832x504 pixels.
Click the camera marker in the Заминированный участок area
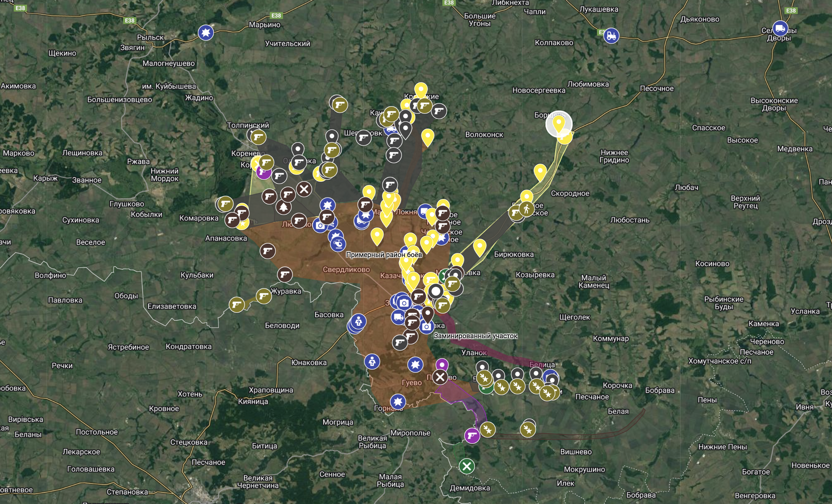[x=426, y=327]
